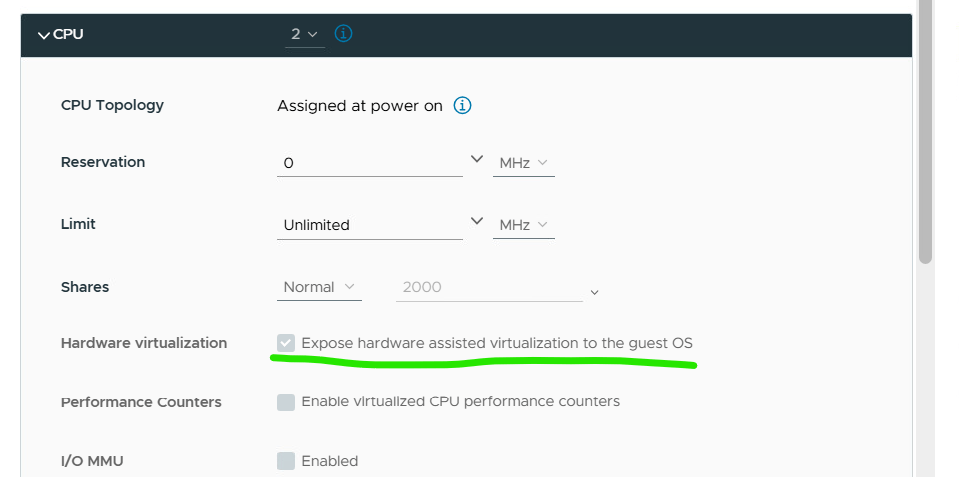Image resolution: width=959 pixels, height=477 pixels.
Task: Click the small chevron after Shares value
Action: click(x=594, y=292)
